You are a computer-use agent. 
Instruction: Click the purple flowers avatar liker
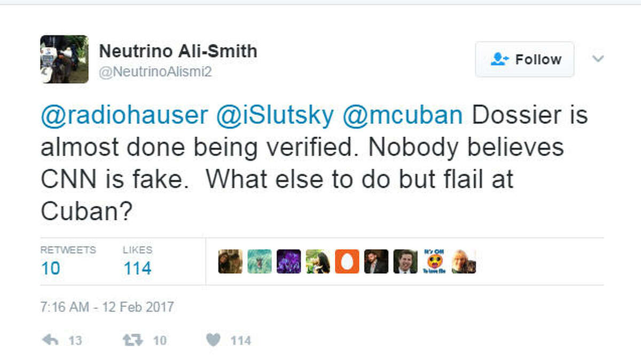tap(288, 262)
